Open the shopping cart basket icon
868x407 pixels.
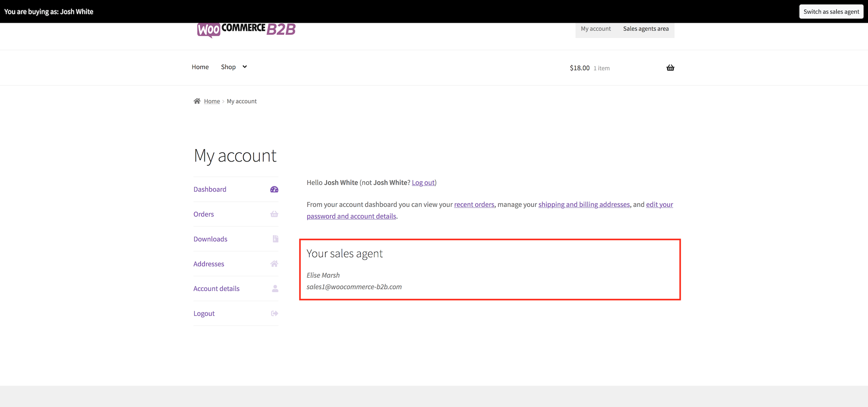[670, 67]
